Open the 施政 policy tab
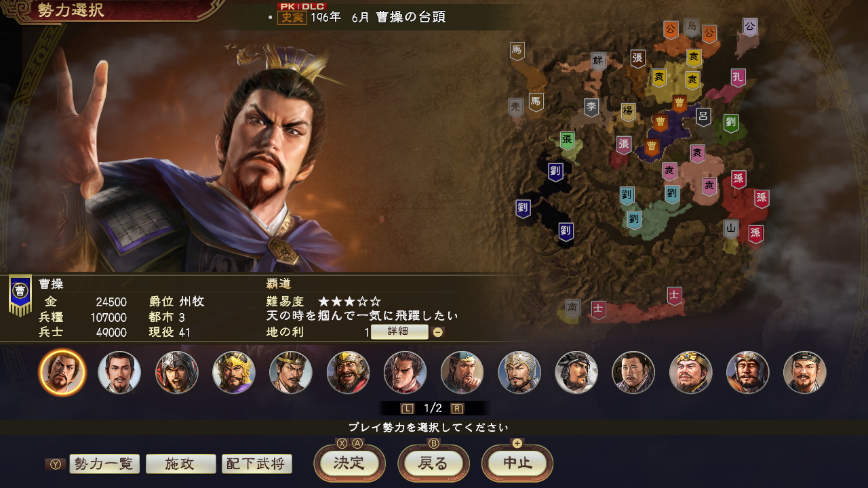The height and width of the screenshot is (488, 868). click(180, 464)
